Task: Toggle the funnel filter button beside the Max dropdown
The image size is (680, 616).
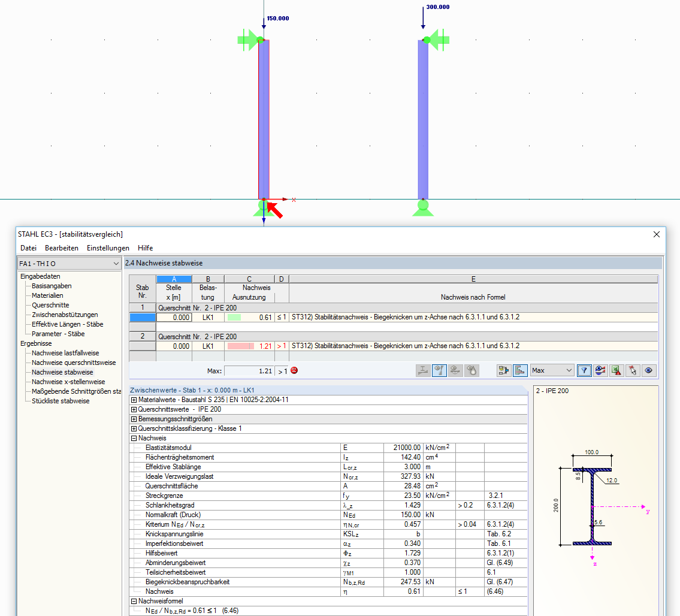Action: coord(583,370)
